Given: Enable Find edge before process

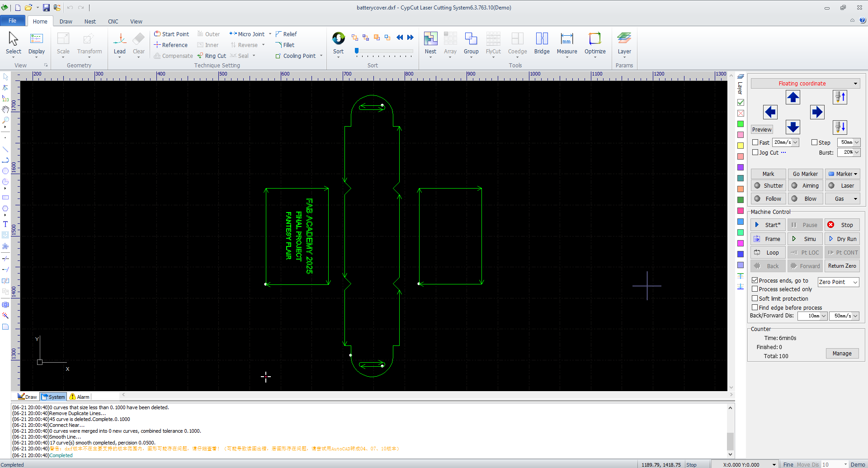Looking at the screenshot, I should [755, 307].
